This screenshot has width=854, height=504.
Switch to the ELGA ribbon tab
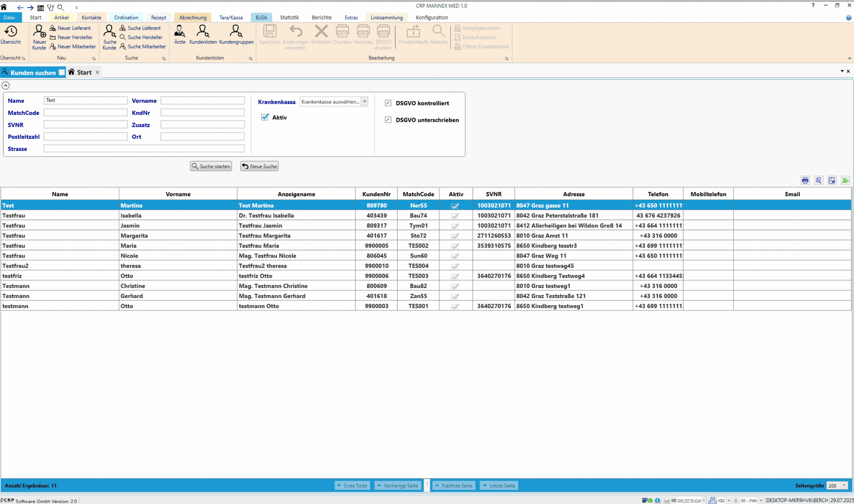pyautogui.click(x=261, y=17)
